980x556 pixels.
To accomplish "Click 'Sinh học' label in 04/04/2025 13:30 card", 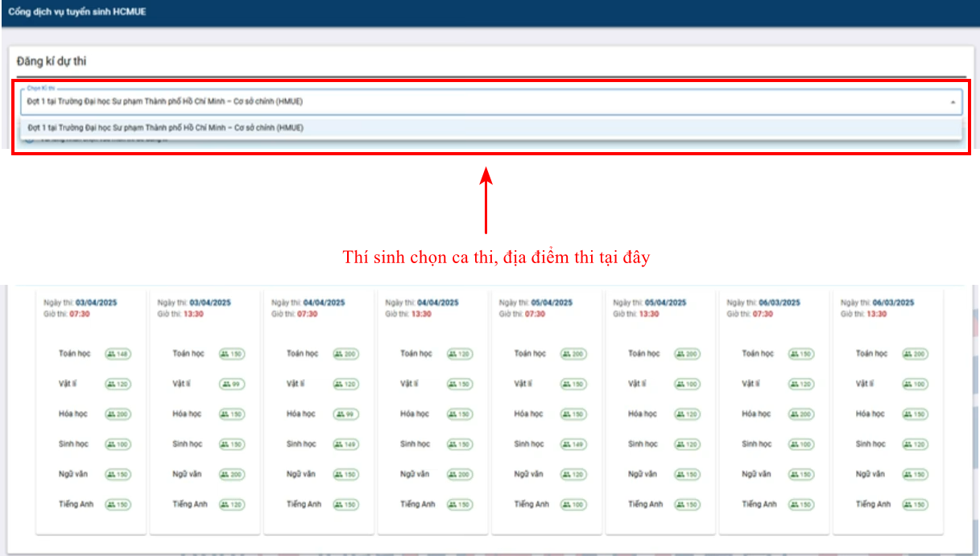I will 415,444.
